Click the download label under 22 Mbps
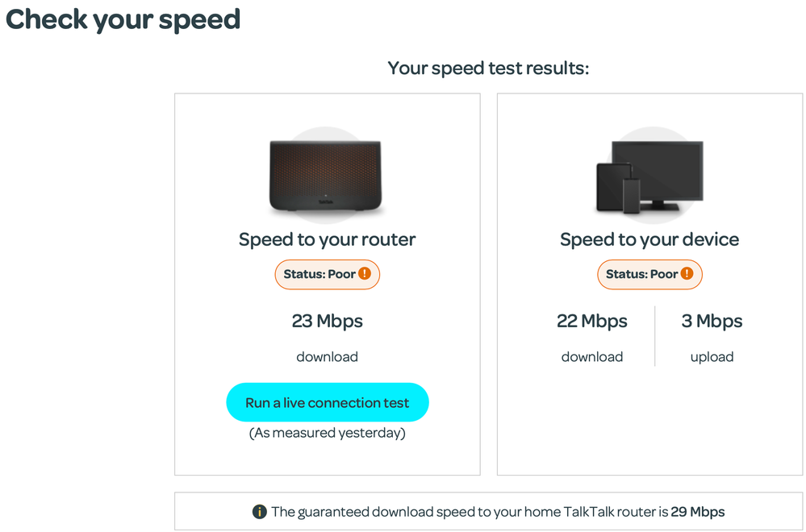Image resolution: width=806 pixels, height=532 pixels. [591, 356]
